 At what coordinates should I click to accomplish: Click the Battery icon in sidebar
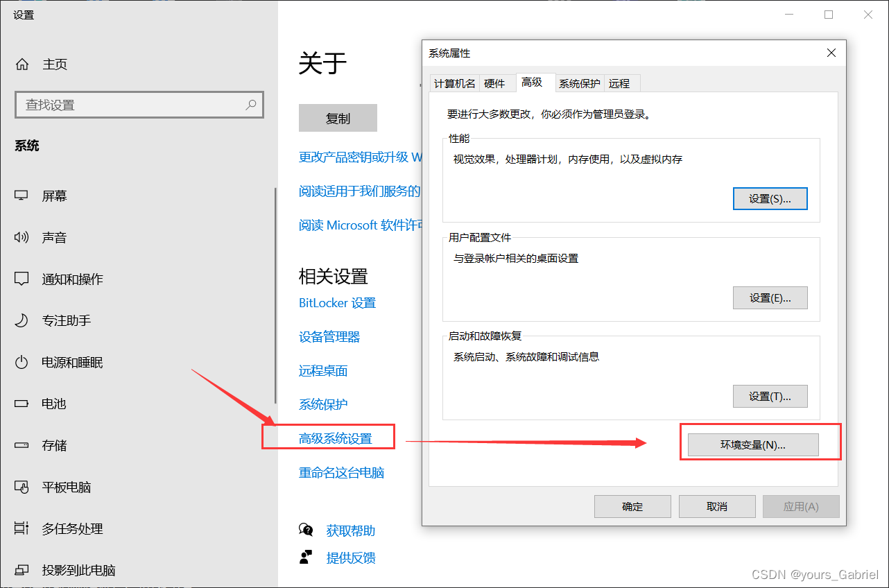21,404
